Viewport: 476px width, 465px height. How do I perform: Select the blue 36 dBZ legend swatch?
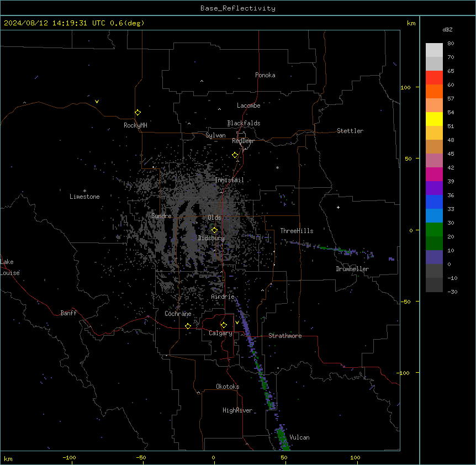pyautogui.click(x=434, y=202)
